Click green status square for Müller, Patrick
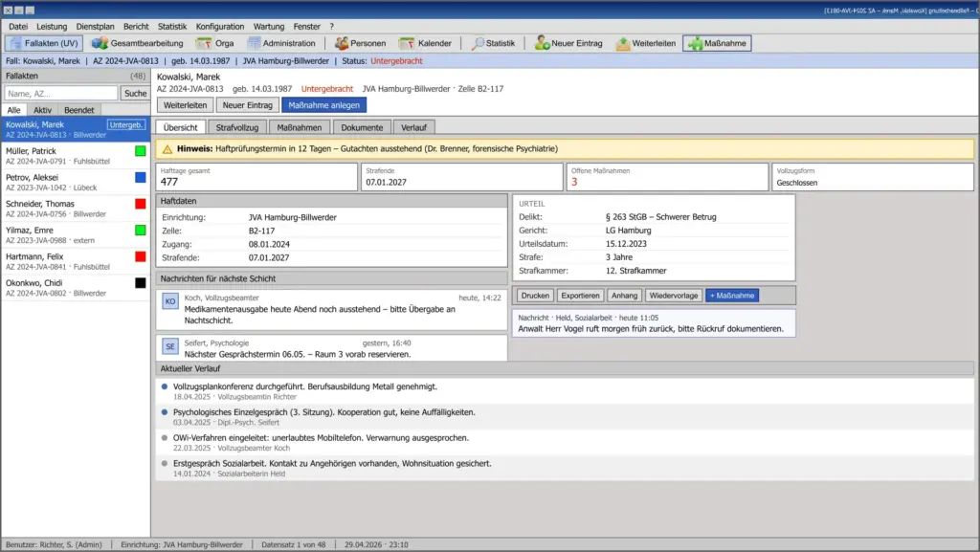 141,151
